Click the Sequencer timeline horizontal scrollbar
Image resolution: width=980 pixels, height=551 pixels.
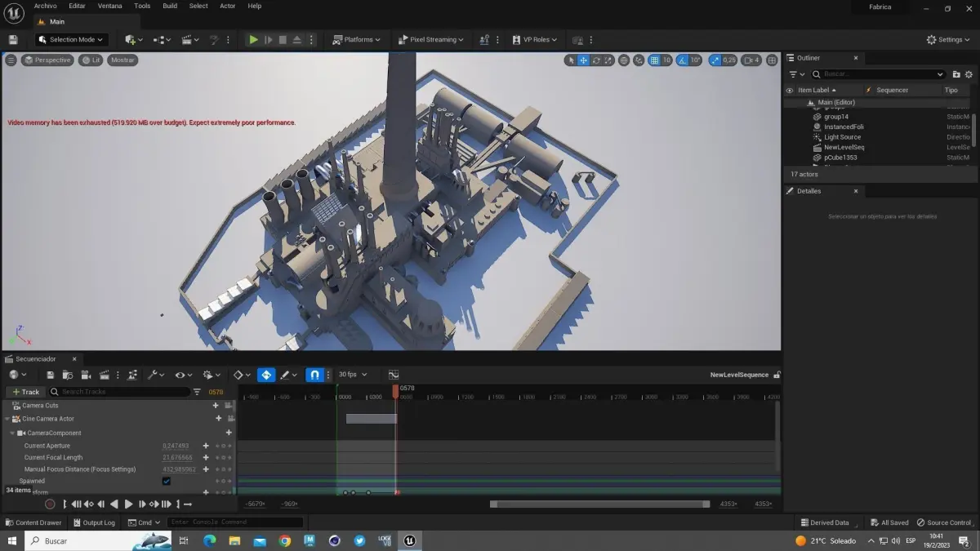(599, 504)
